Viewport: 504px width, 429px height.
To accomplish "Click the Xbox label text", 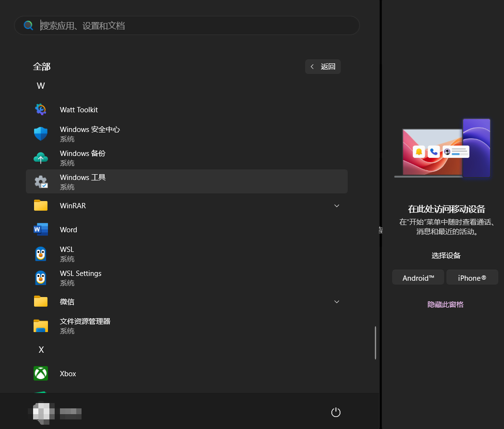I will [x=68, y=374].
